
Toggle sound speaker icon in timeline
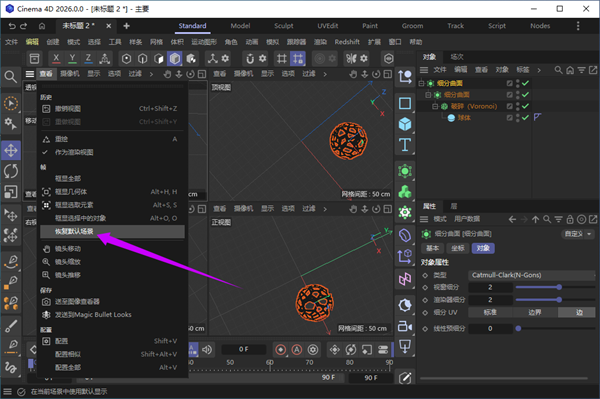[207, 350]
